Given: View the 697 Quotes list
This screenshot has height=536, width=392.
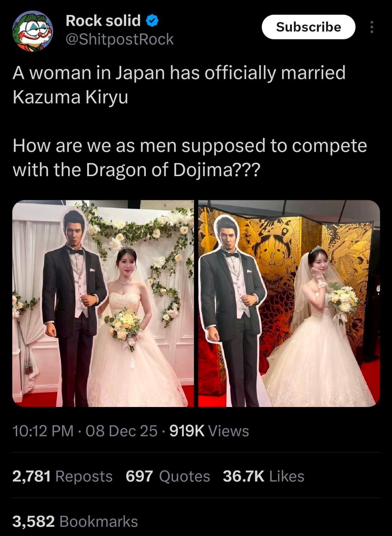Looking at the screenshot, I should [x=168, y=476].
